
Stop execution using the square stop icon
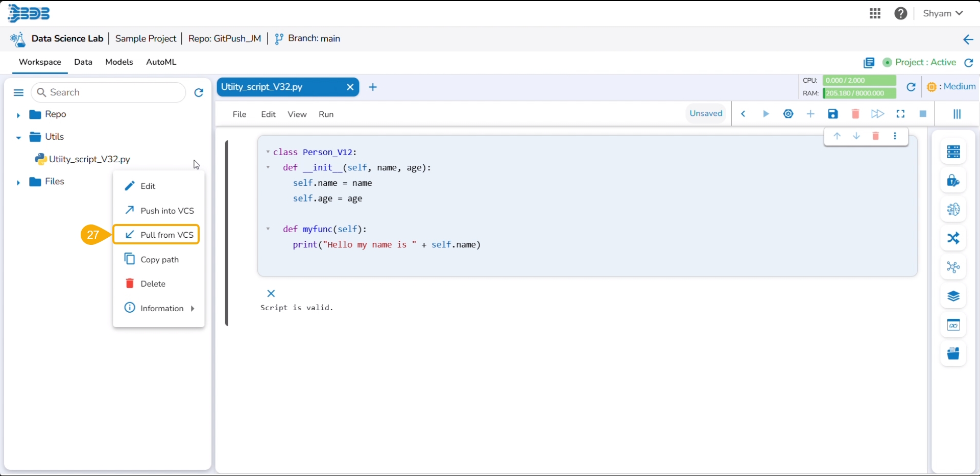923,114
